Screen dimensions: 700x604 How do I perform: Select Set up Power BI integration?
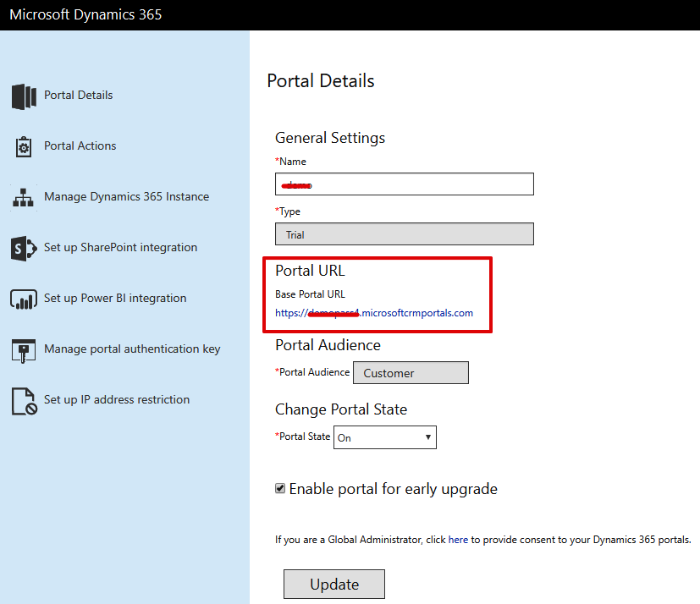point(115,298)
